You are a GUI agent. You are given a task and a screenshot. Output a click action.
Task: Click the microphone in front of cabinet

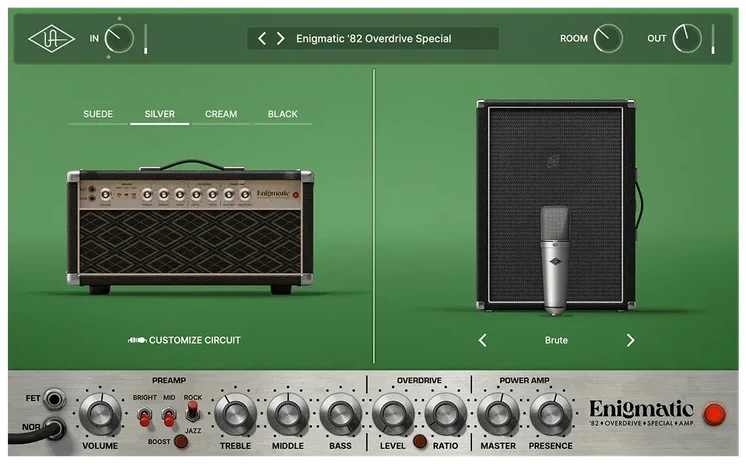click(x=555, y=260)
